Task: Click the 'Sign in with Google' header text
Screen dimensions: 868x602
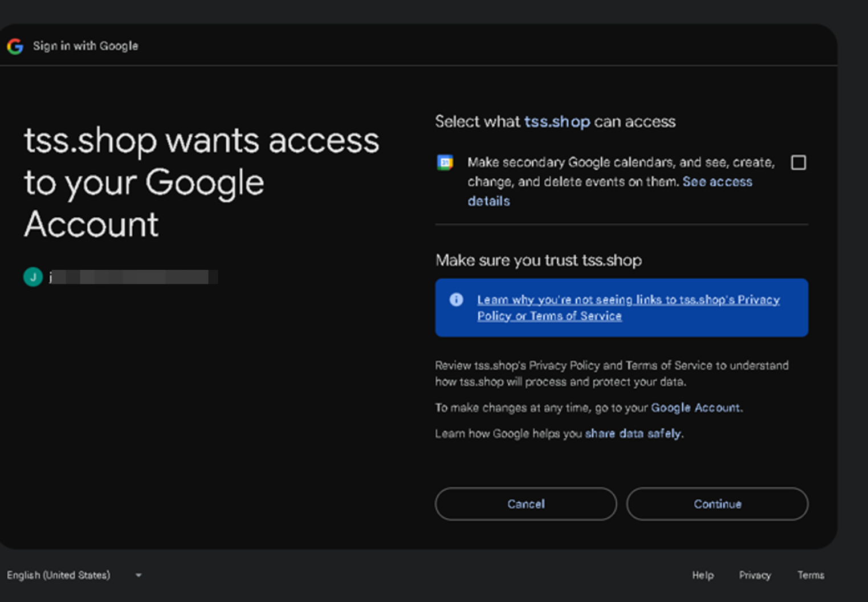Action: (x=85, y=46)
